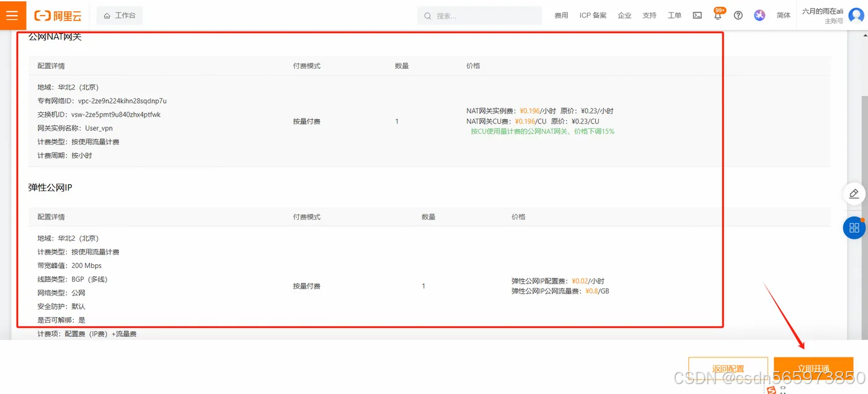Click the 立即开通 button
This screenshot has width=868, height=394.
pyautogui.click(x=813, y=369)
